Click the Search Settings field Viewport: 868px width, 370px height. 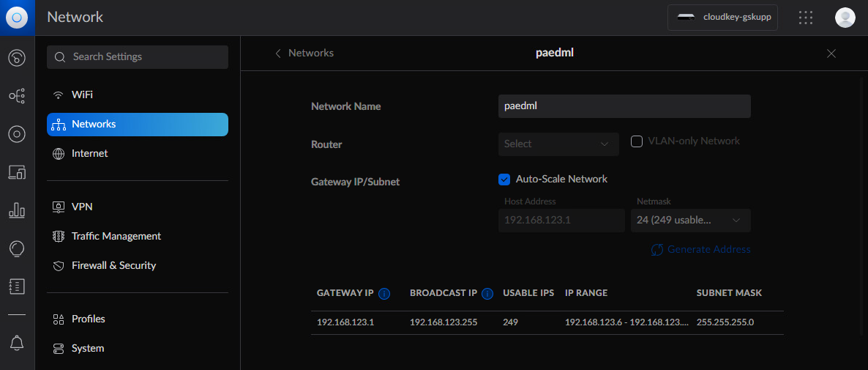tap(138, 57)
